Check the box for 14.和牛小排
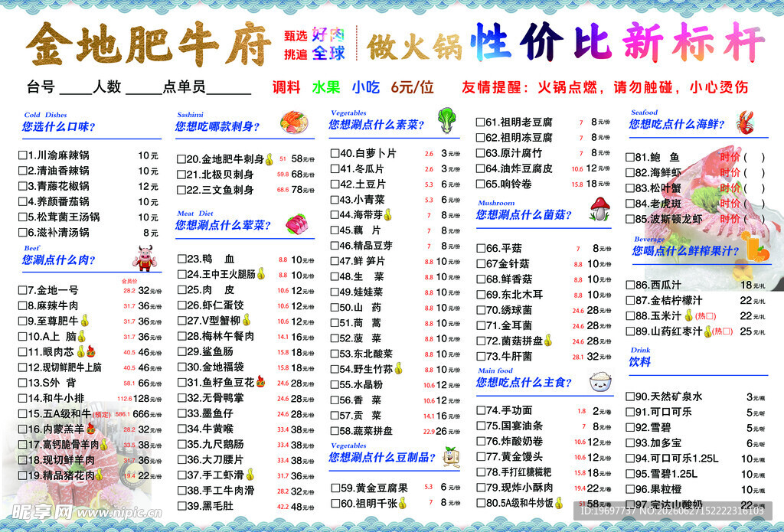This screenshot has height=532, width=784. (x=22, y=399)
